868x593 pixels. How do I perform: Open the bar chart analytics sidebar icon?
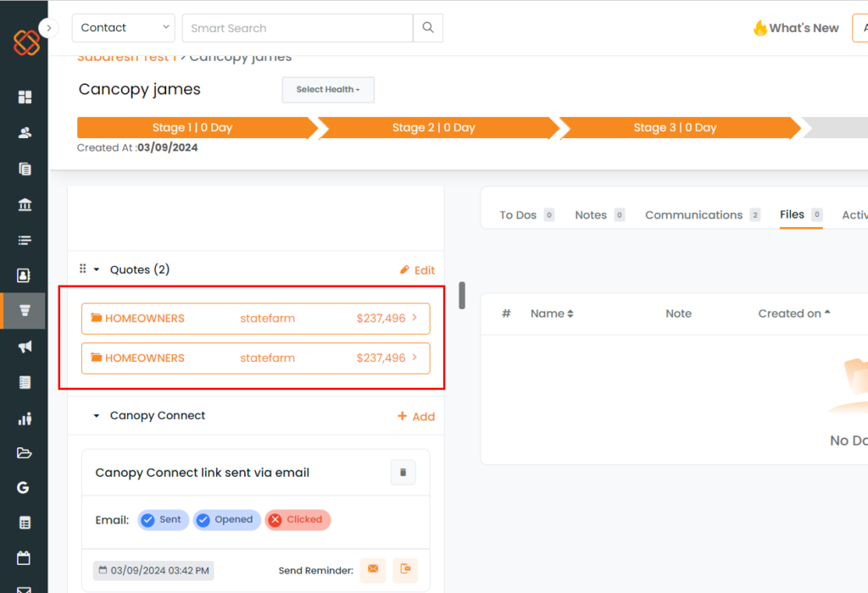click(x=25, y=418)
